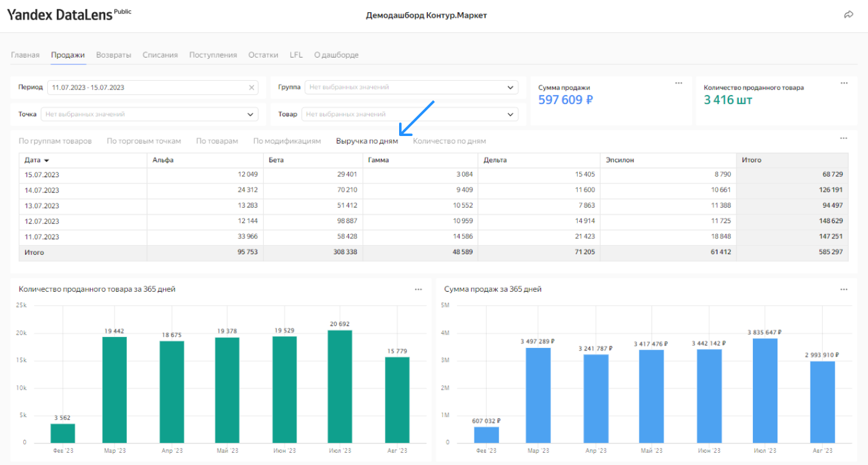
Task: Open the О дашборде tab
Action: (336, 55)
